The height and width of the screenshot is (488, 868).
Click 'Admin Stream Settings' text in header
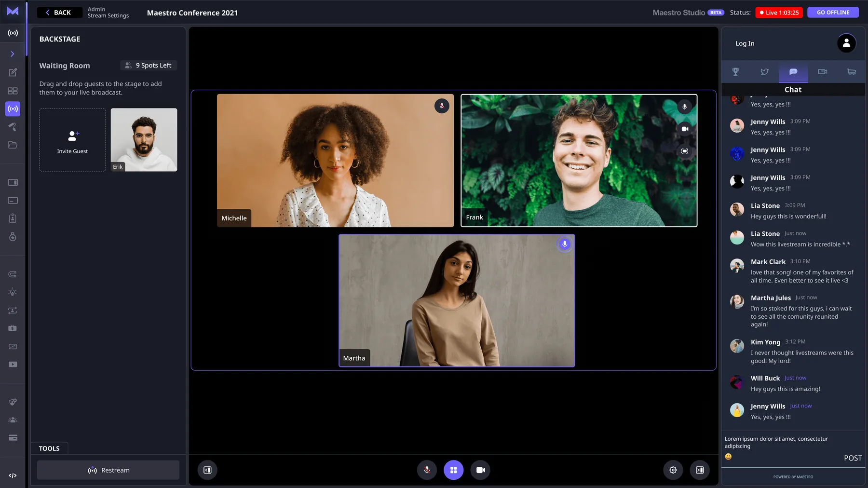(x=108, y=13)
